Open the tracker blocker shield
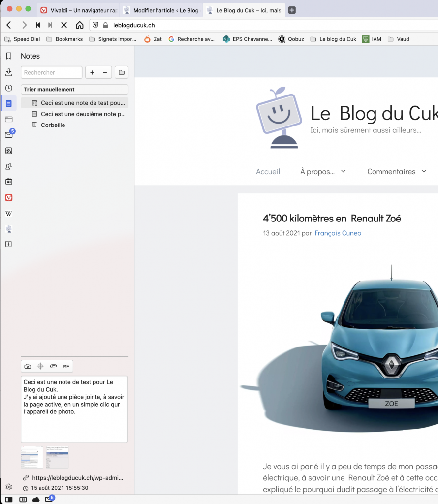Image resolution: width=438 pixels, height=504 pixels. 95,25
